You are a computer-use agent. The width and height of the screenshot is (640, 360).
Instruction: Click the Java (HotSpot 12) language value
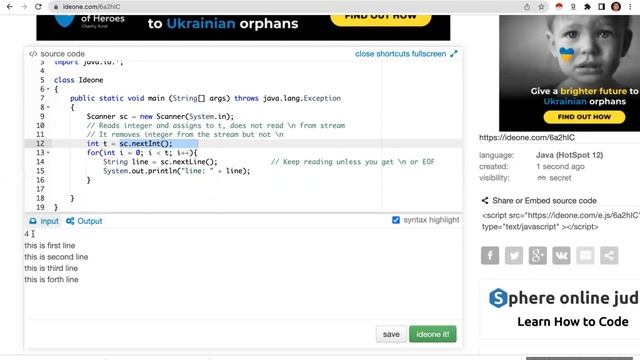(x=569, y=155)
